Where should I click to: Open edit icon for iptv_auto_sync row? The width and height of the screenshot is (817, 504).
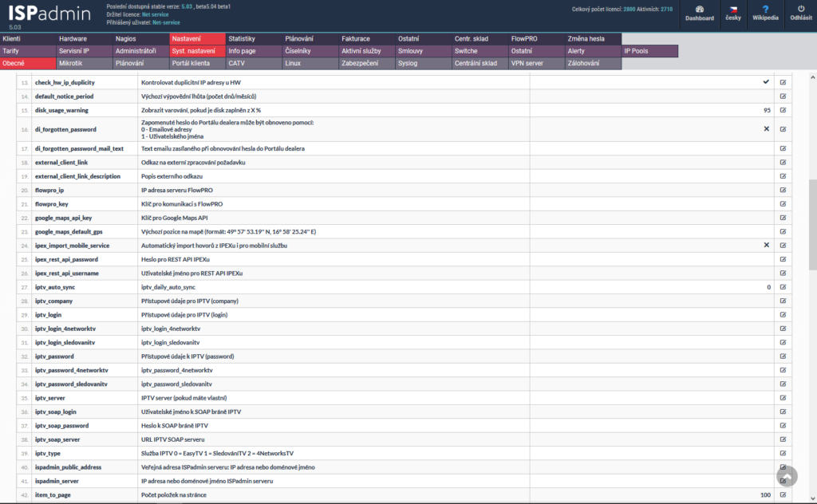pos(783,286)
